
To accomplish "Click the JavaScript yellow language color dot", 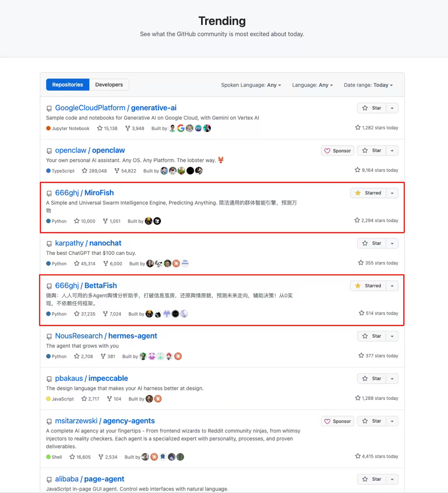I will [x=48, y=399].
